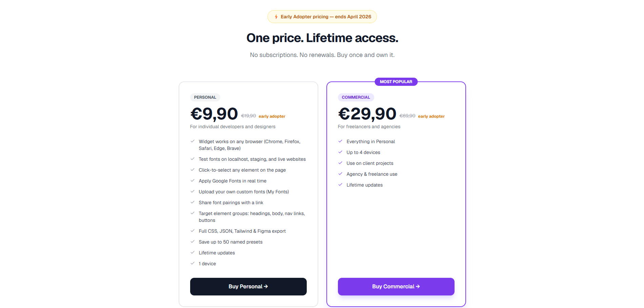Click the checkmark beside 'Lifetime updates' on Personal plan

[193, 252]
